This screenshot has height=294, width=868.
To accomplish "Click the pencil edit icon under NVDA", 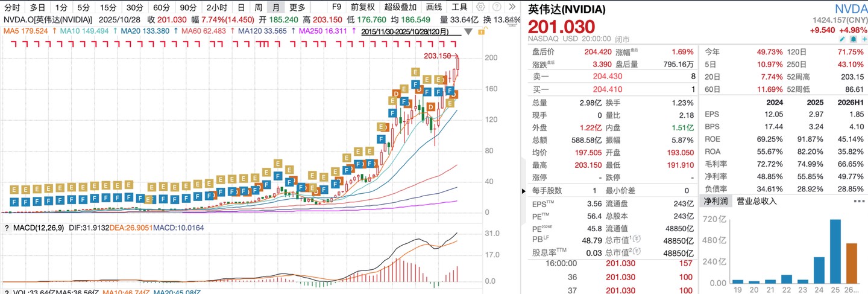I will pos(843,39).
